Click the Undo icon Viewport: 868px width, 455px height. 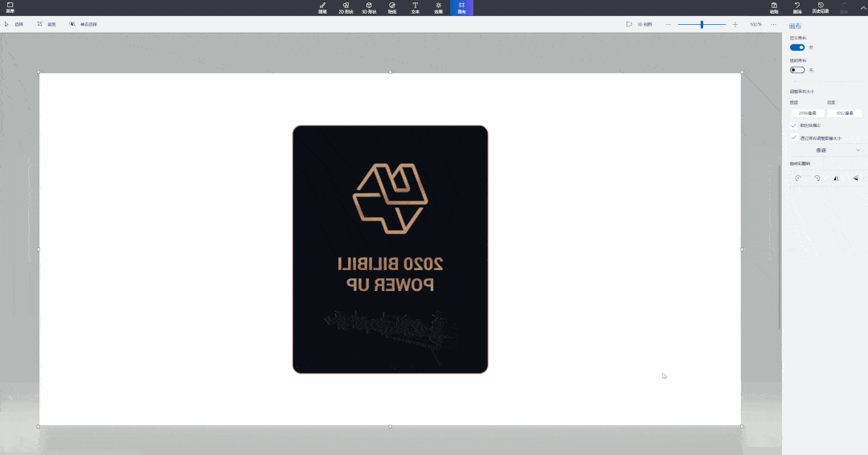coord(797,7)
